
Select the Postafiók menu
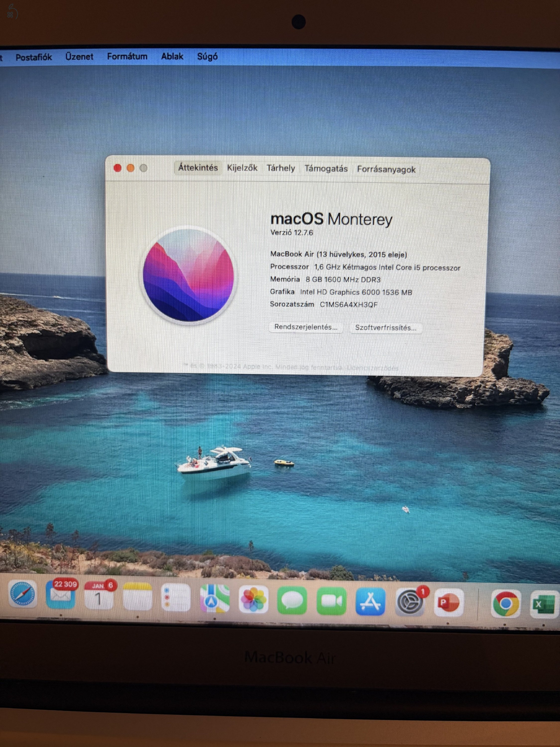pos(34,57)
